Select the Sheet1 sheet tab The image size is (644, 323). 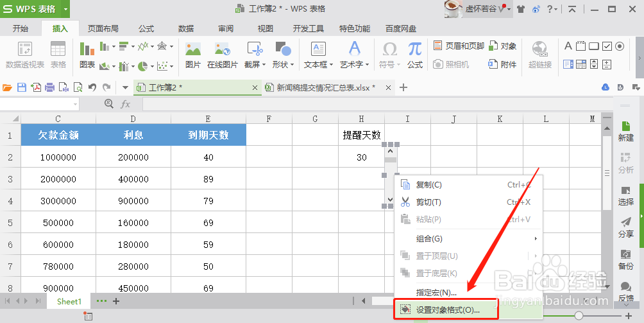[x=69, y=301]
